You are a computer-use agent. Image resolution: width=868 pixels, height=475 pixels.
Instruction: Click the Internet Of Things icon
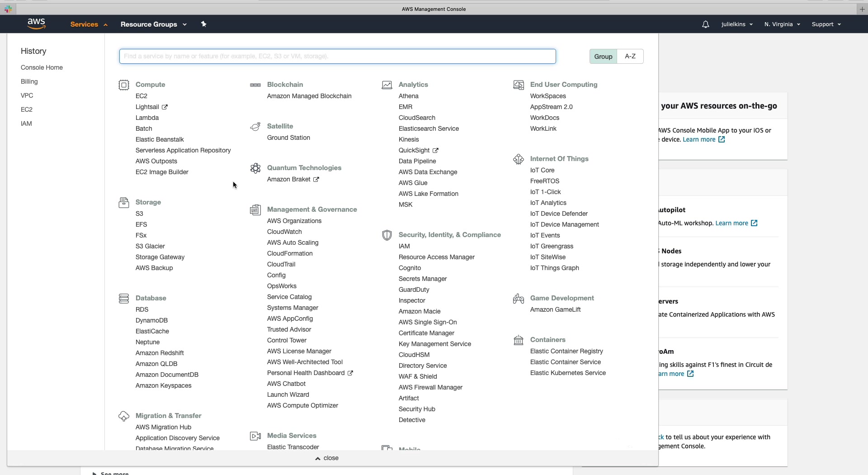(x=519, y=159)
